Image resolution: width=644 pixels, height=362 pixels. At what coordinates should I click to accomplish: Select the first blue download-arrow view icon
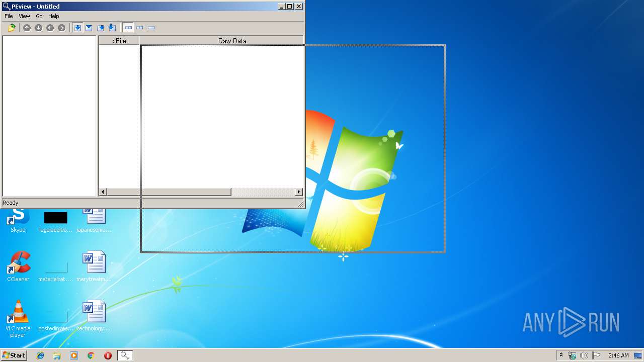(x=77, y=28)
